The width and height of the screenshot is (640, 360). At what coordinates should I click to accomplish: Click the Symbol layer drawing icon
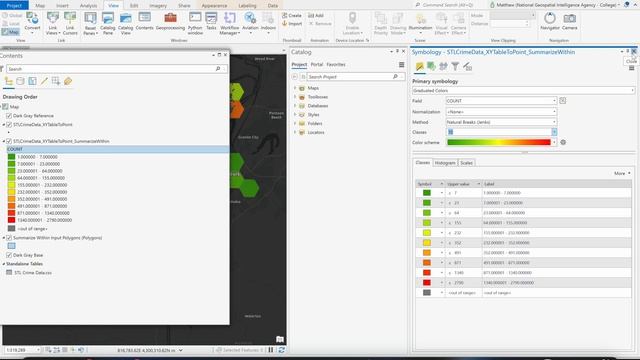443,66
